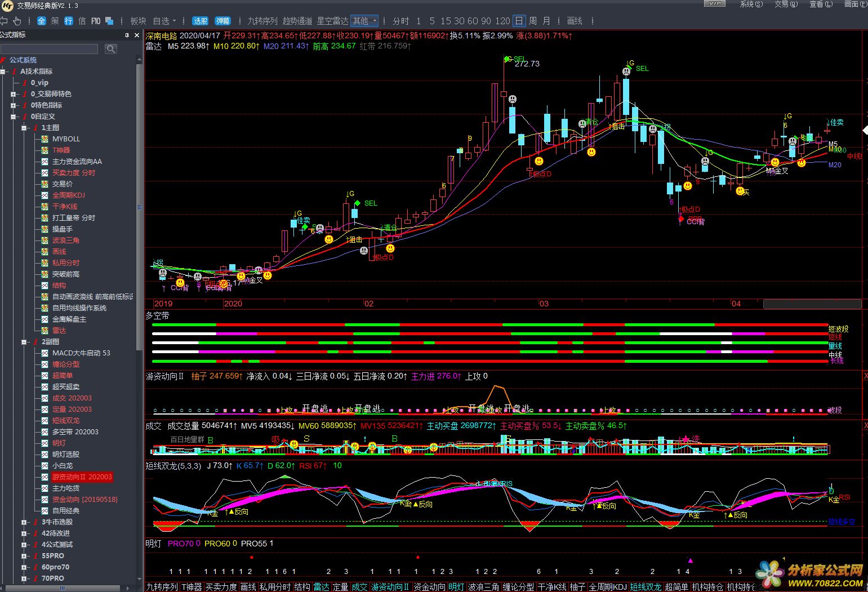Click the 策 toolbar icon
The image size is (868, 592).
[x=55, y=21]
